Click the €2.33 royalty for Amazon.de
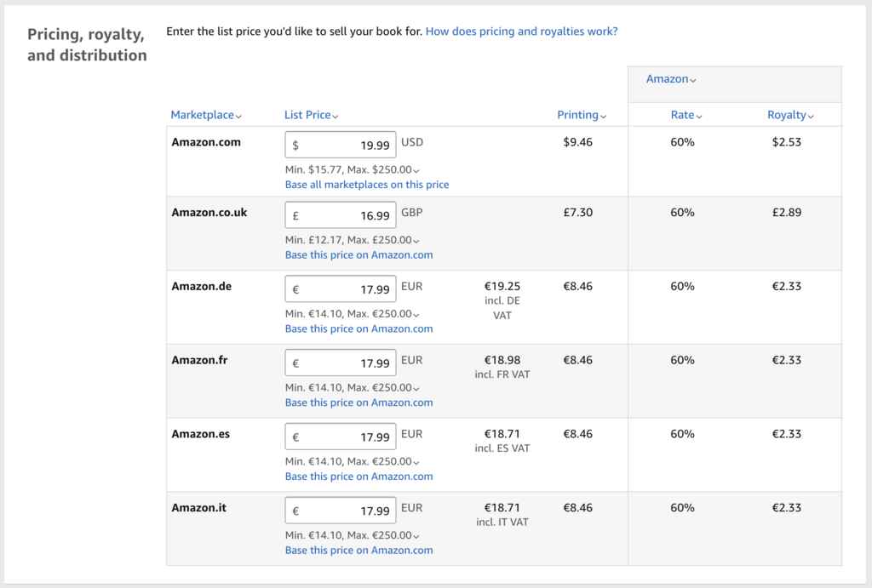The width and height of the screenshot is (872, 588). tap(786, 286)
